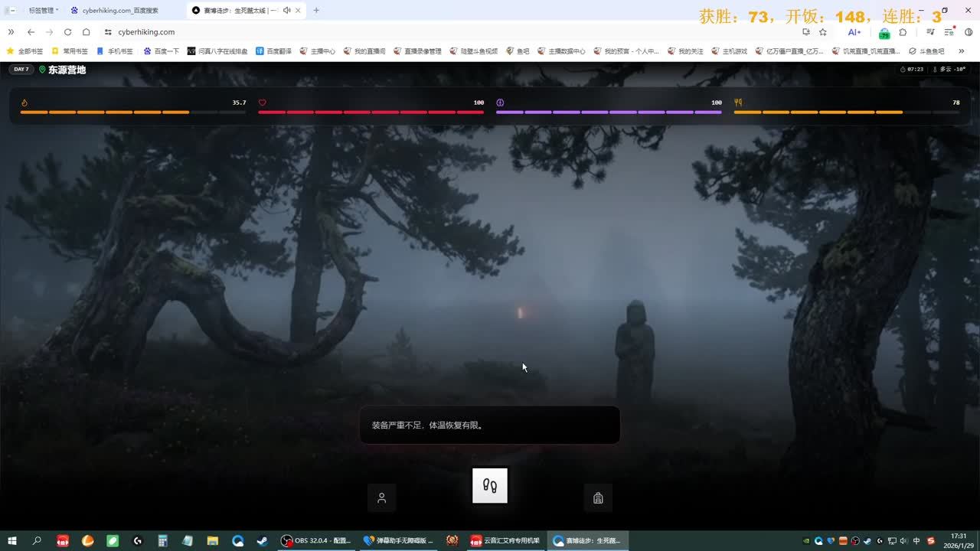Click the weather reading 多云 -10°

click(949, 70)
